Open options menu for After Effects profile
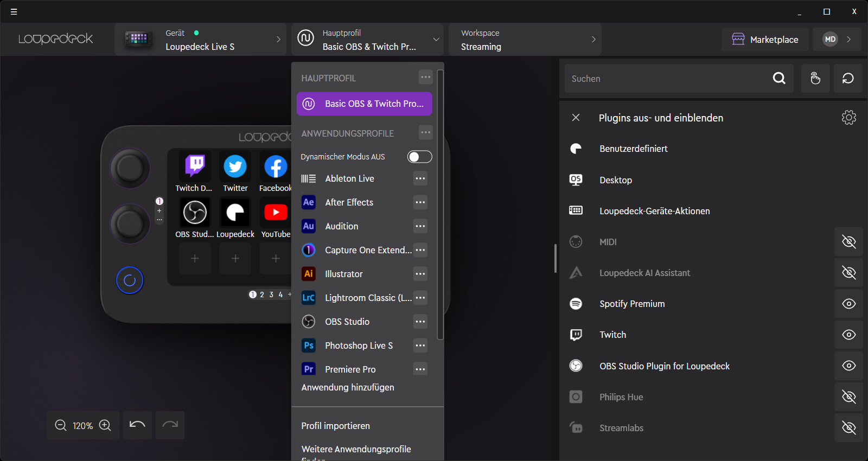Image resolution: width=868 pixels, height=461 pixels. point(420,202)
